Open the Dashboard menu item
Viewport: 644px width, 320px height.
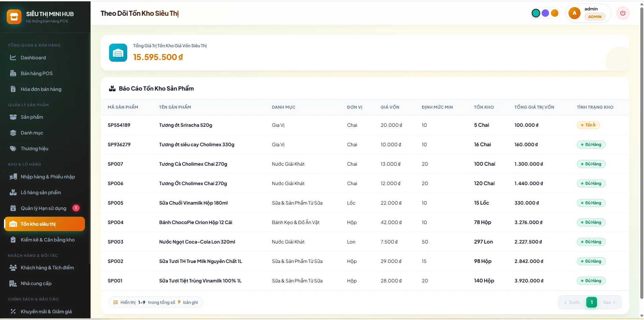click(x=45, y=58)
